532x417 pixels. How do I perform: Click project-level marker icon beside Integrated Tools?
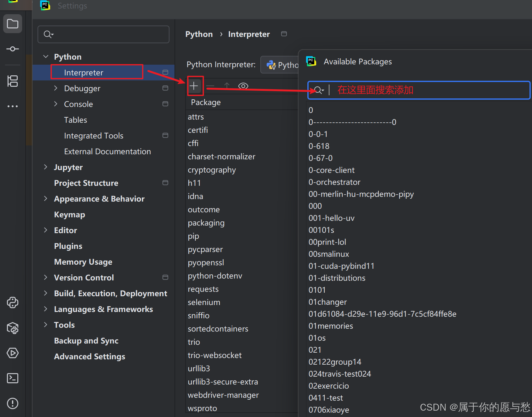tap(165, 135)
